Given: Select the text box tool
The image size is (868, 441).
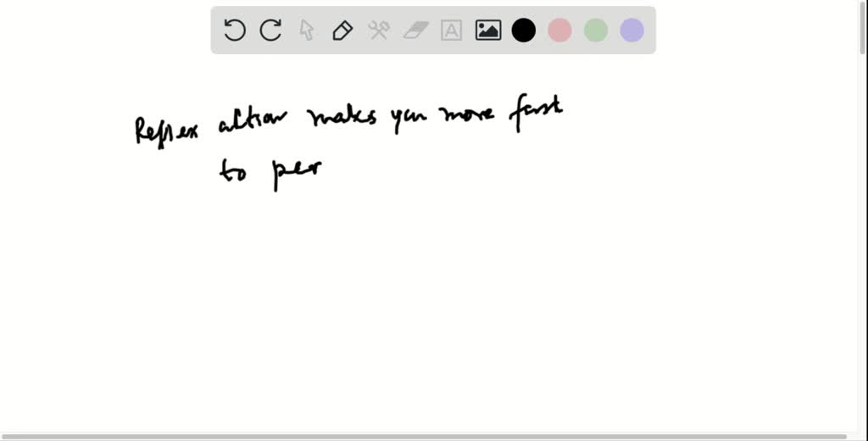Looking at the screenshot, I should 452,31.
